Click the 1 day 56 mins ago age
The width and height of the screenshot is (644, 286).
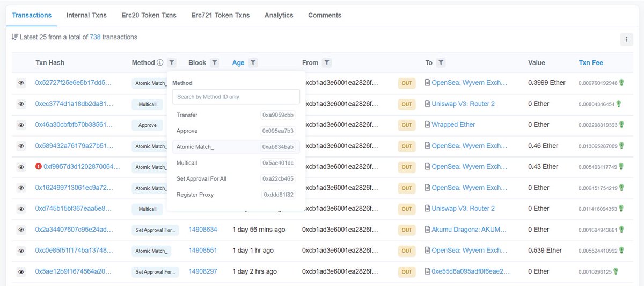[259, 230]
